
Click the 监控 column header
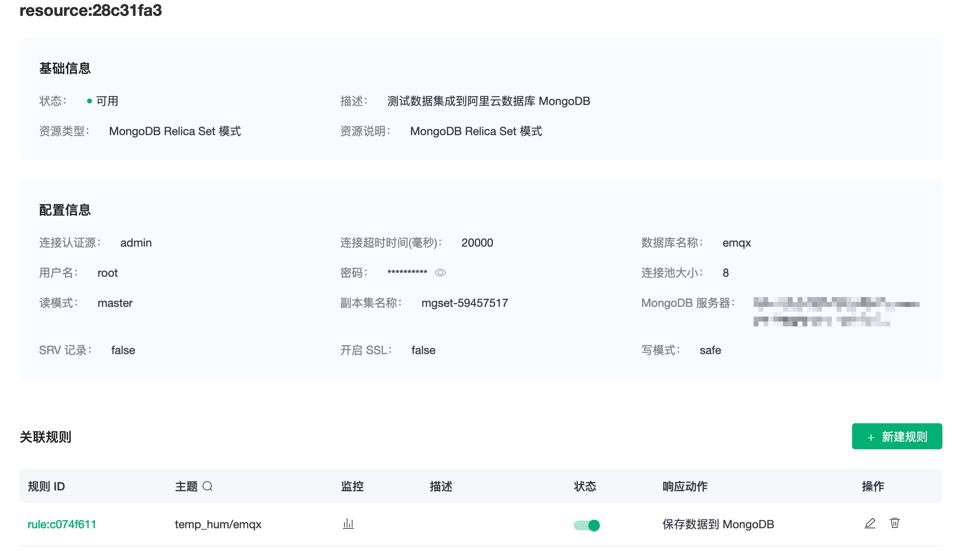click(352, 486)
